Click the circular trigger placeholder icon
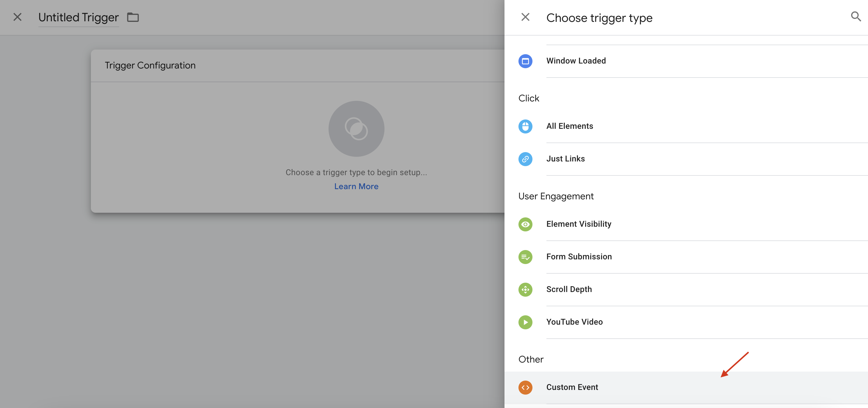This screenshot has width=868, height=408. (x=356, y=129)
